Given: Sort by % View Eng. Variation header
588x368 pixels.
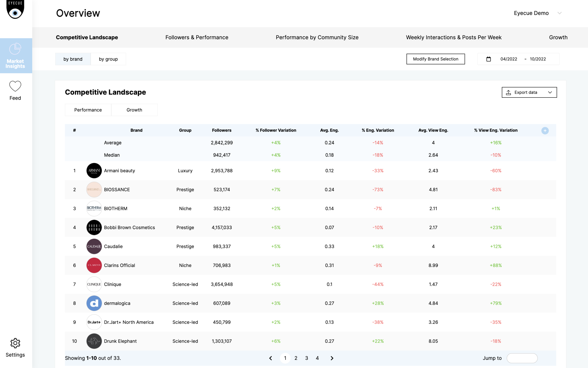Looking at the screenshot, I should point(496,130).
